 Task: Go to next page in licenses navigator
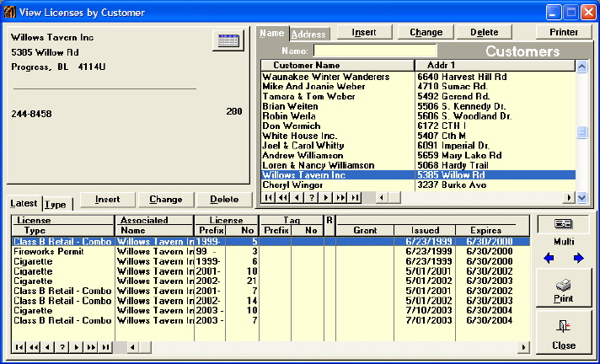[x=90, y=347]
